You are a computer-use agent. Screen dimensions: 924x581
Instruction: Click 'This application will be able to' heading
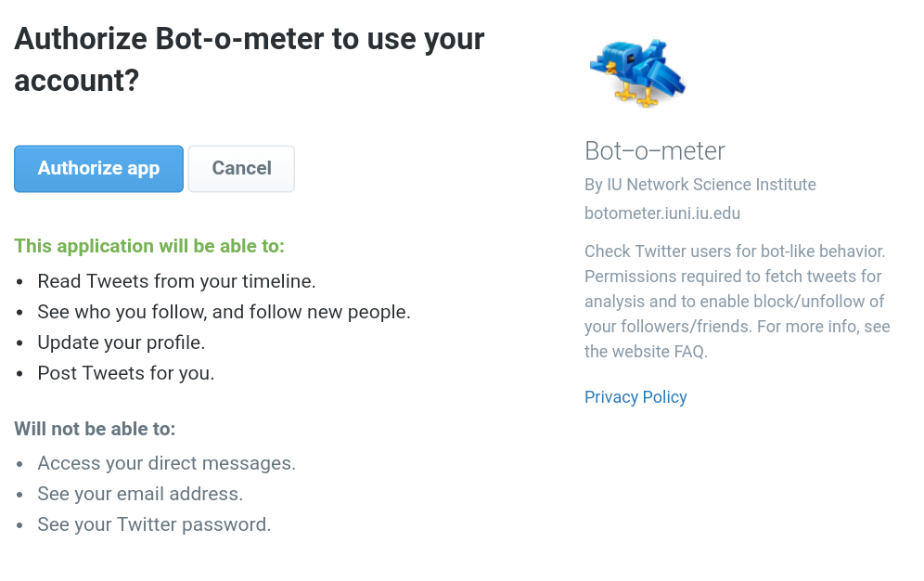(x=149, y=246)
